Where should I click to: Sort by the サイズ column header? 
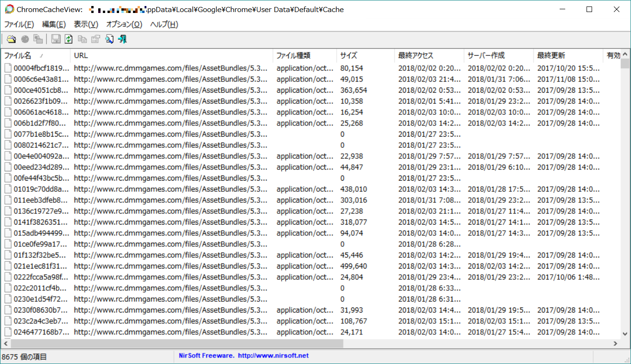tap(366, 56)
